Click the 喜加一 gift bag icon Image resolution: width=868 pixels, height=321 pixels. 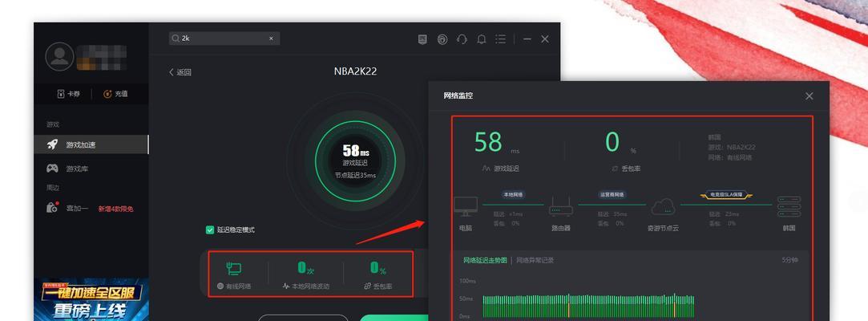(x=53, y=208)
